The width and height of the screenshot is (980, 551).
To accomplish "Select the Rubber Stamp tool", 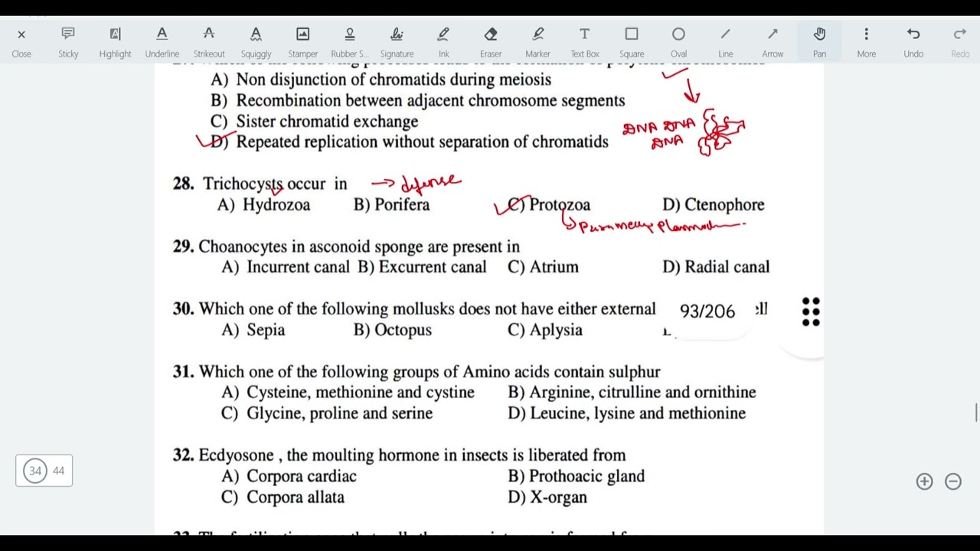I will click(x=350, y=42).
